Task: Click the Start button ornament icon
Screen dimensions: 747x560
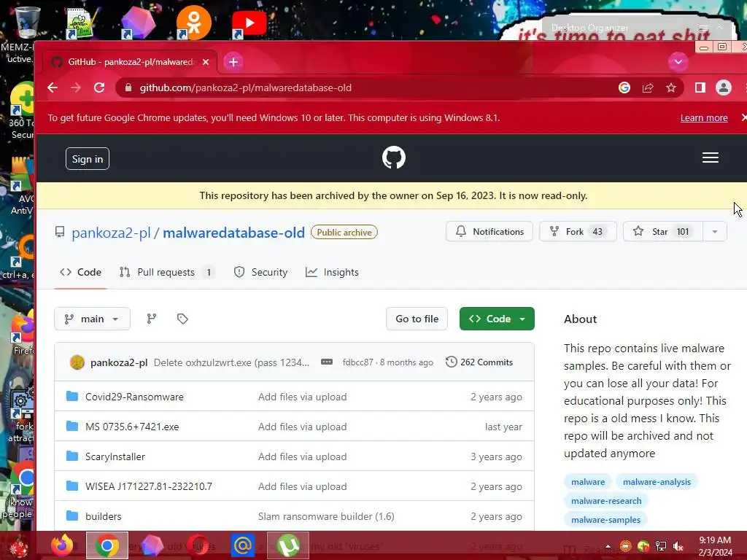Action: [19, 546]
